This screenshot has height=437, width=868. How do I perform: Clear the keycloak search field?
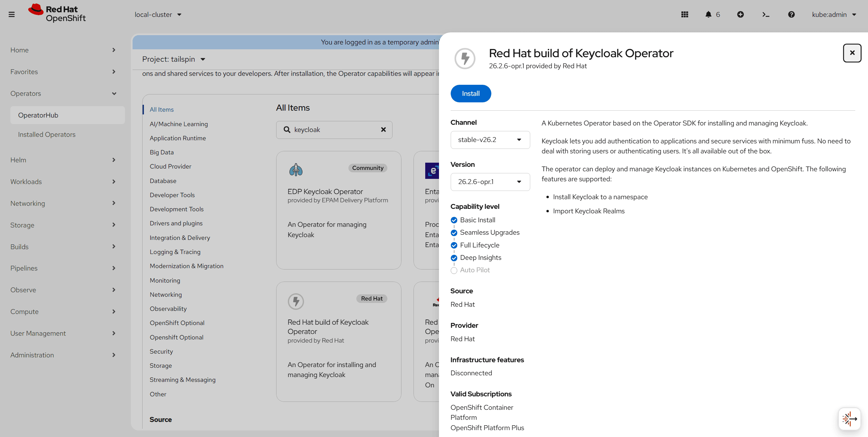[x=383, y=130]
